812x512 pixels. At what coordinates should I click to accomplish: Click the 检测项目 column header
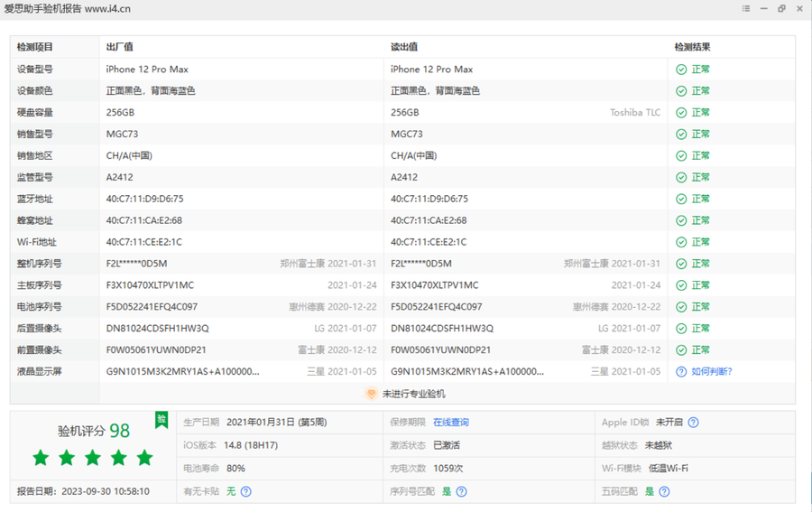[34, 47]
